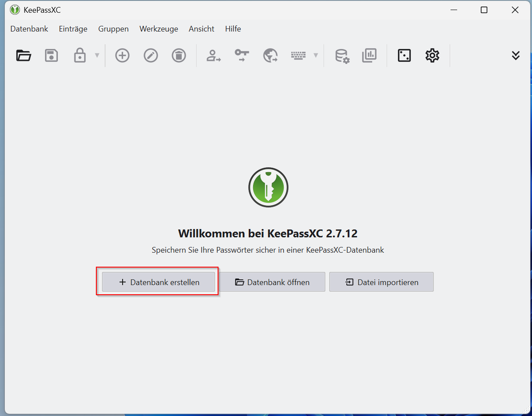
Task: Copy username using the person icon
Action: pos(213,56)
